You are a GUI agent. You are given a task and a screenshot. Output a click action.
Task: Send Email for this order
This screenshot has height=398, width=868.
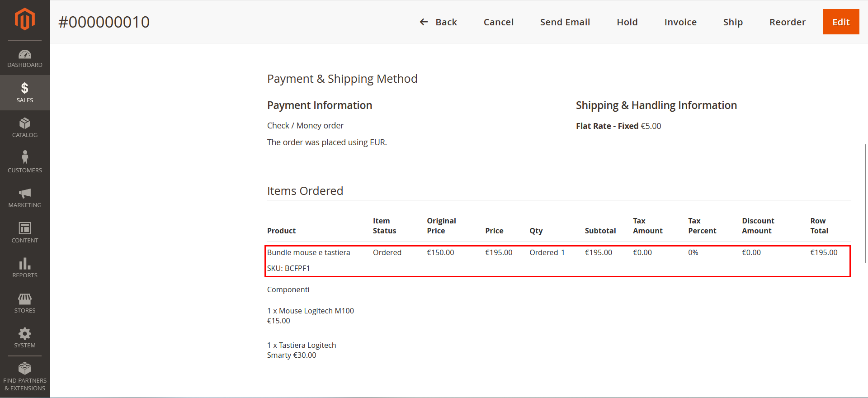pos(565,22)
